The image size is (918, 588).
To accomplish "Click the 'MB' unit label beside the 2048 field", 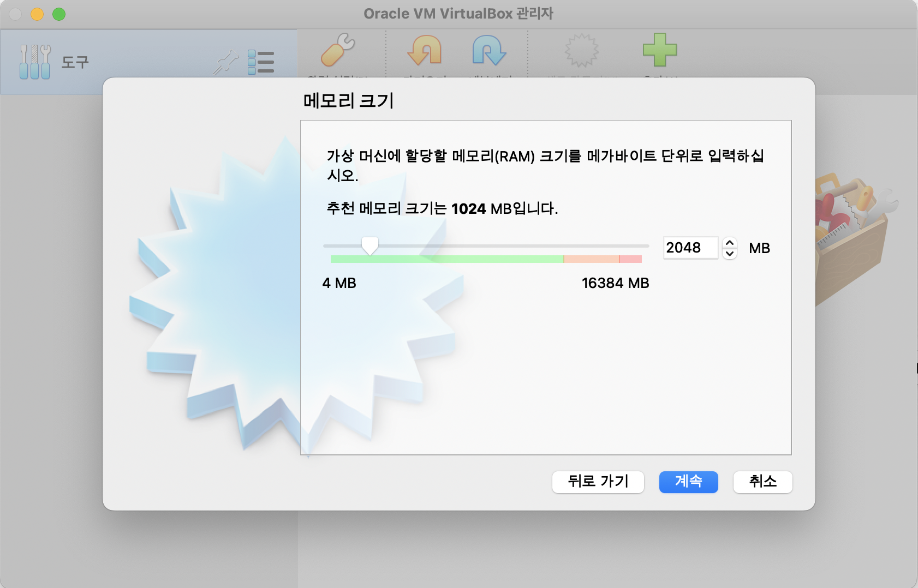I will (x=759, y=248).
